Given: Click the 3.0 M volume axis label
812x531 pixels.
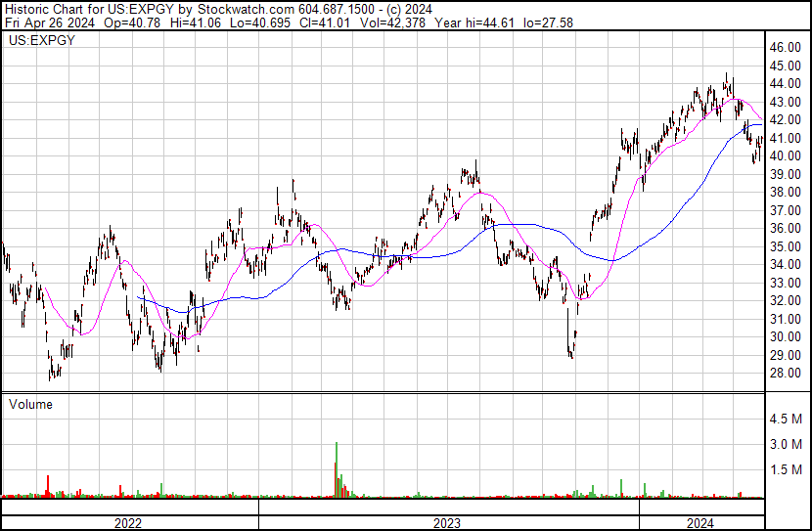Looking at the screenshot, I should coord(786,444).
